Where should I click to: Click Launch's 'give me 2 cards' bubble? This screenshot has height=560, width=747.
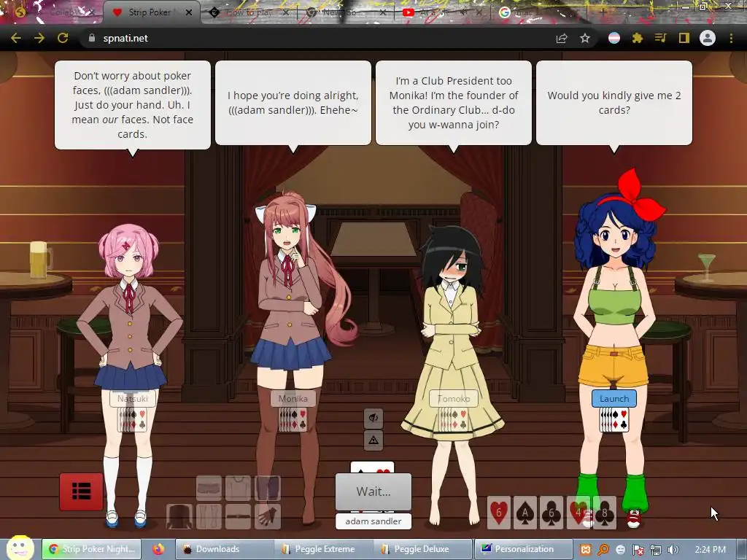click(614, 102)
